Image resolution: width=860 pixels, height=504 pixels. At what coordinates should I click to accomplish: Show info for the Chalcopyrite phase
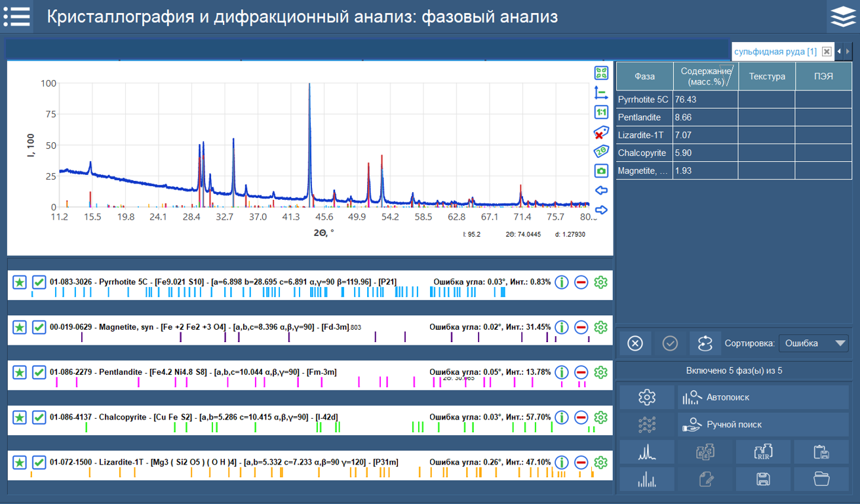[x=562, y=416]
